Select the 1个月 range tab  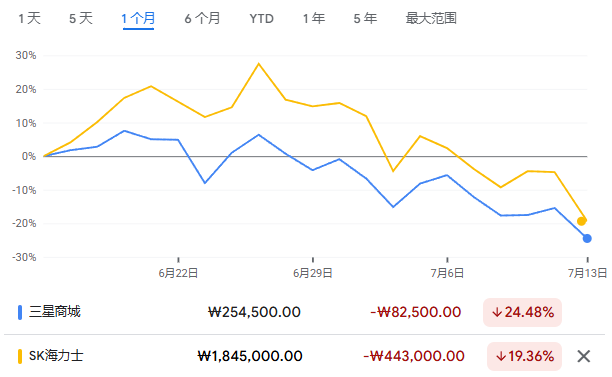click(138, 18)
